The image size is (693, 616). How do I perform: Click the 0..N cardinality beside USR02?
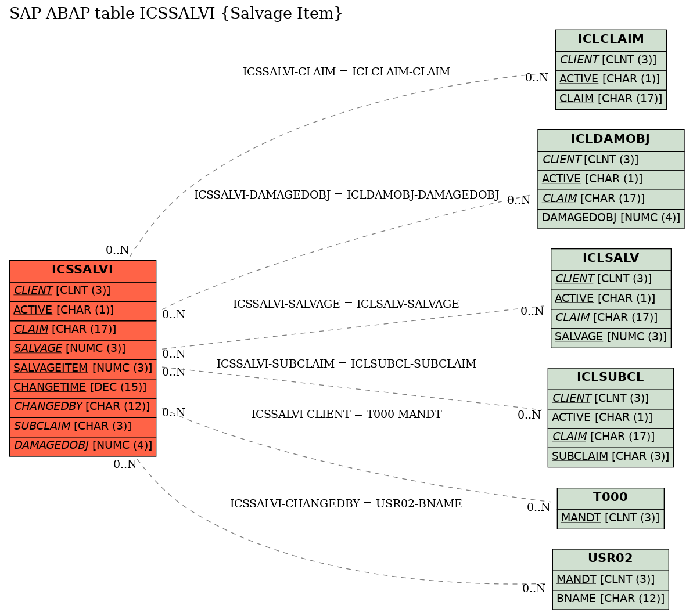[x=534, y=589]
